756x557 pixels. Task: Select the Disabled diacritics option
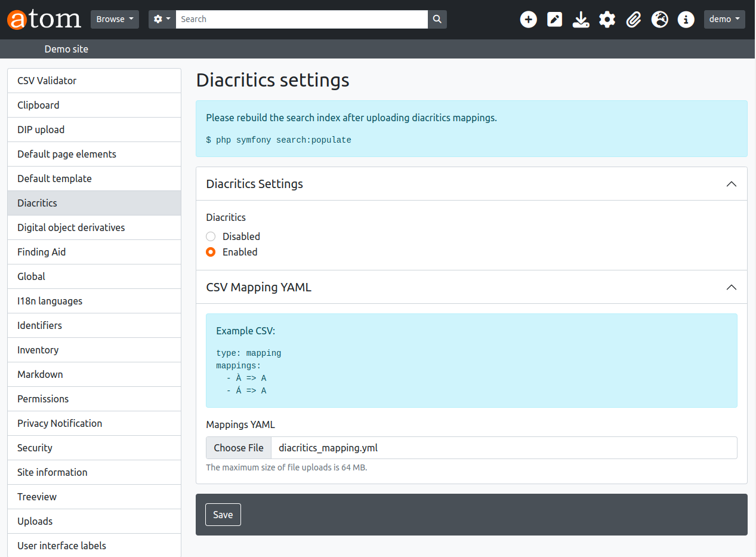pyautogui.click(x=211, y=236)
